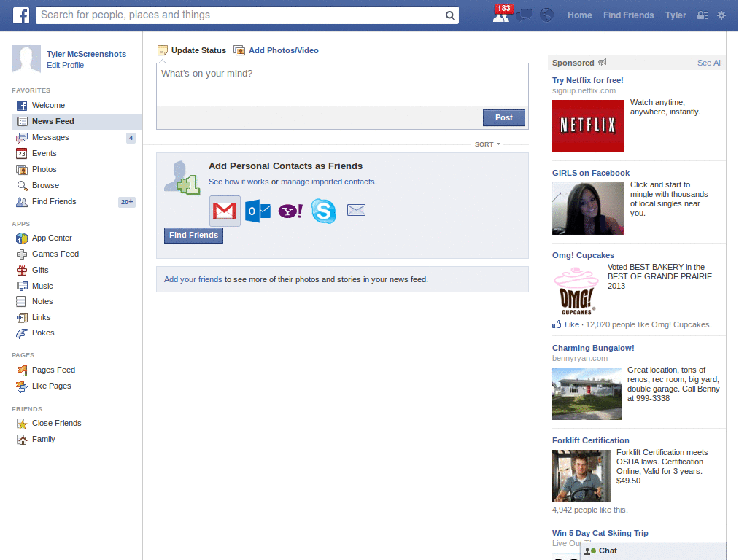Screen dimensions: 747x560
Task: Import contacts from Skype icon
Action: coord(323,211)
